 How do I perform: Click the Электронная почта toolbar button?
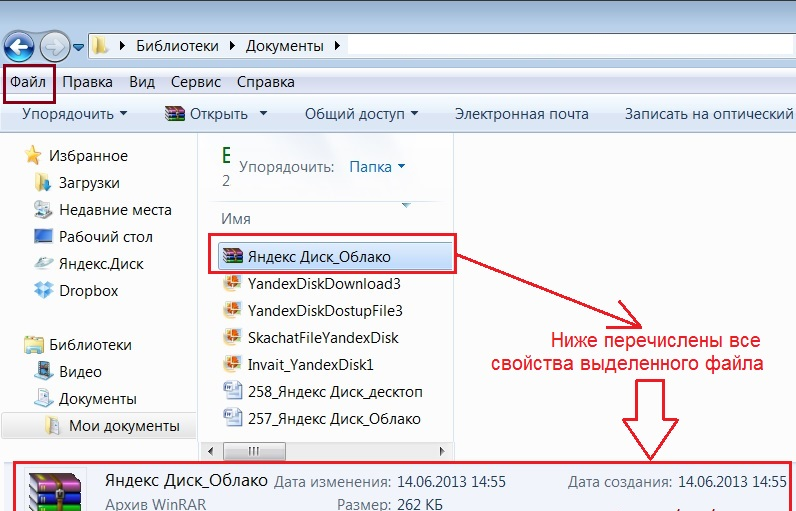[x=521, y=114]
